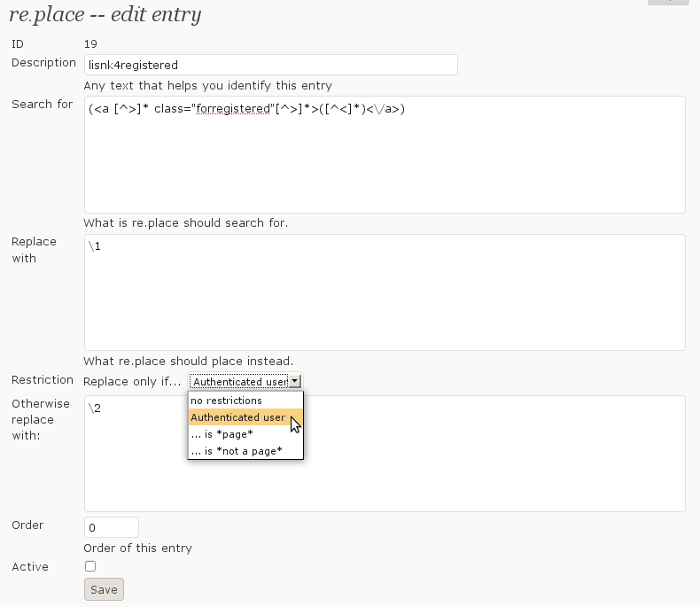The height and width of the screenshot is (607, 700).
Task: Click the 'Restriction' label
Action: 43,380
